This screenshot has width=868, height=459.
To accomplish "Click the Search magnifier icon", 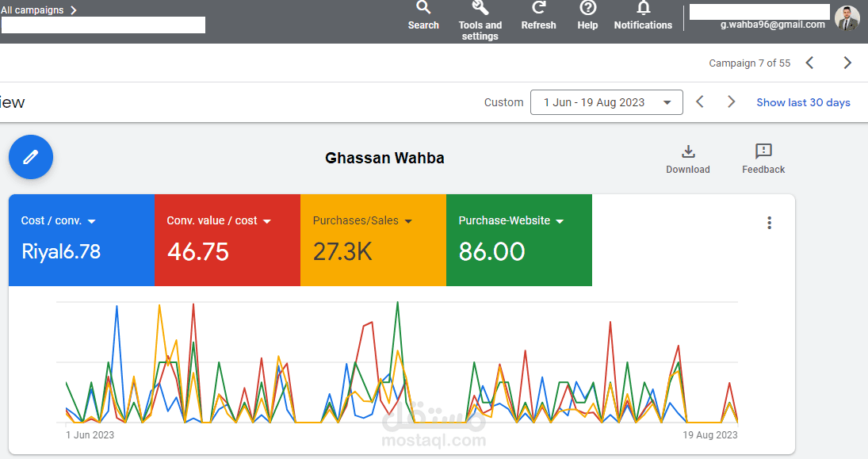I will click(423, 9).
